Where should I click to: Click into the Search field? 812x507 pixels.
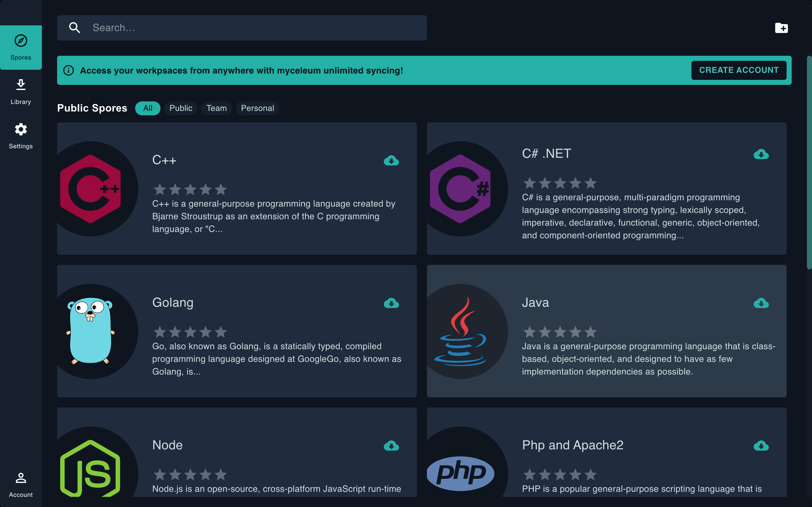(x=255, y=28)
